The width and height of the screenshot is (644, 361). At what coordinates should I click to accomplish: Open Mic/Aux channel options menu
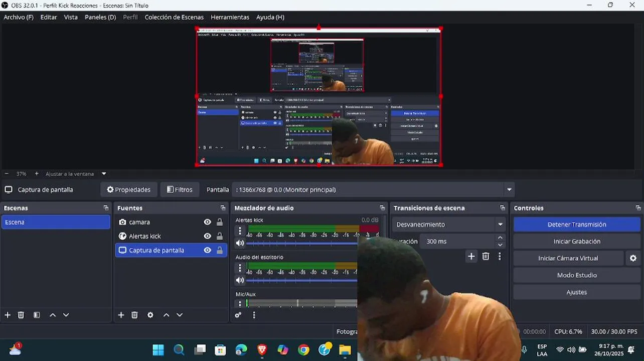(x=240, y=303)
